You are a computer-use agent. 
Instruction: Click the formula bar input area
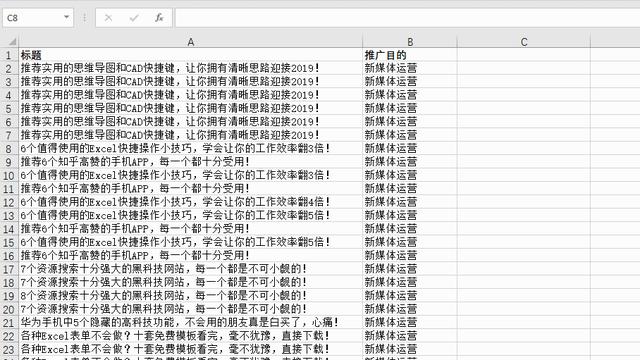(x=407, y=18)
